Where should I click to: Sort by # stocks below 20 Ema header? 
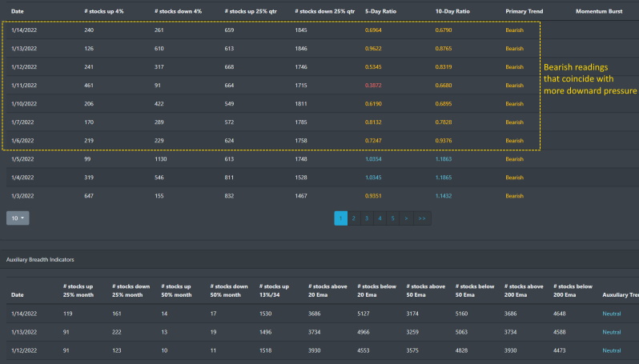click(x=376, y=290)
